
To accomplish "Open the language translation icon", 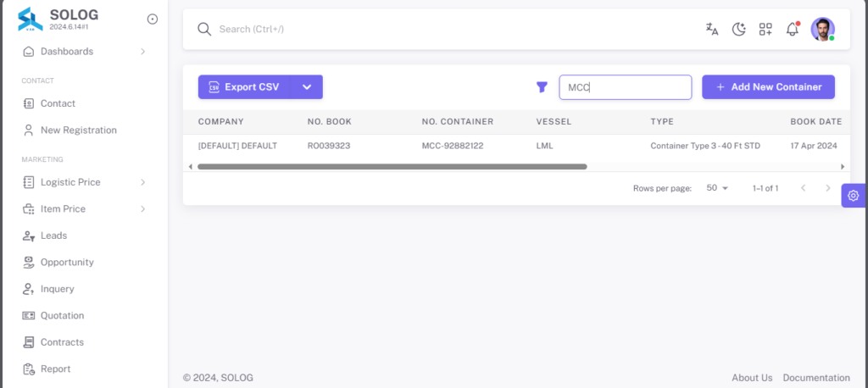I will pos(712,30).
